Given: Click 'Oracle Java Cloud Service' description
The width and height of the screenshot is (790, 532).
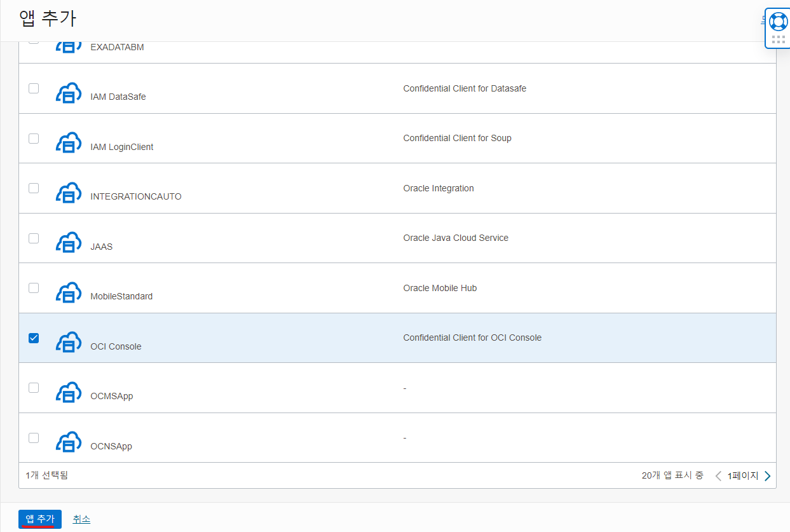Looking at the screenshot, I should (456, 238).
